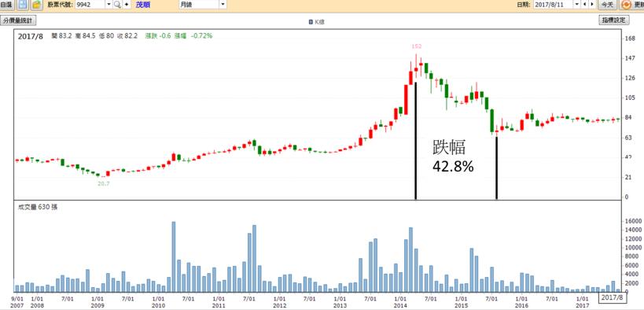The image size is (644, 310).
Task: Click the 168 price axis label
Action: point(630,39)
